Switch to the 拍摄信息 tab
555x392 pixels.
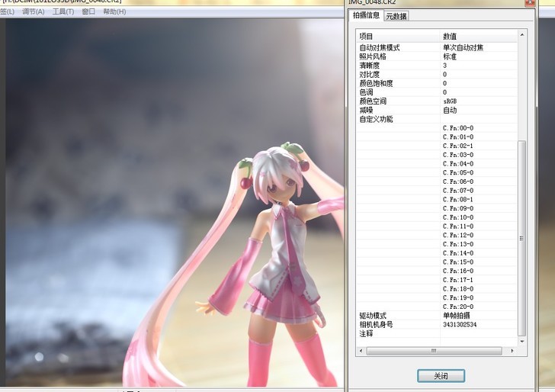click(x=367, y=15)
